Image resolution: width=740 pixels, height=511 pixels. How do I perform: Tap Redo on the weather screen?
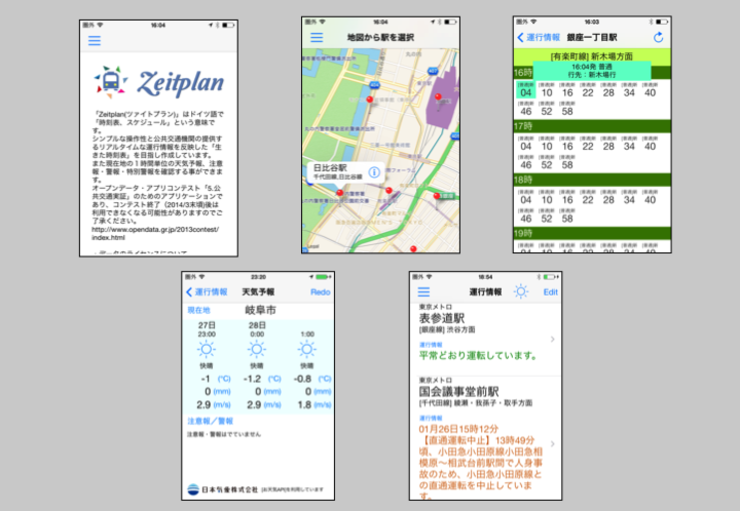click(320, 292)
